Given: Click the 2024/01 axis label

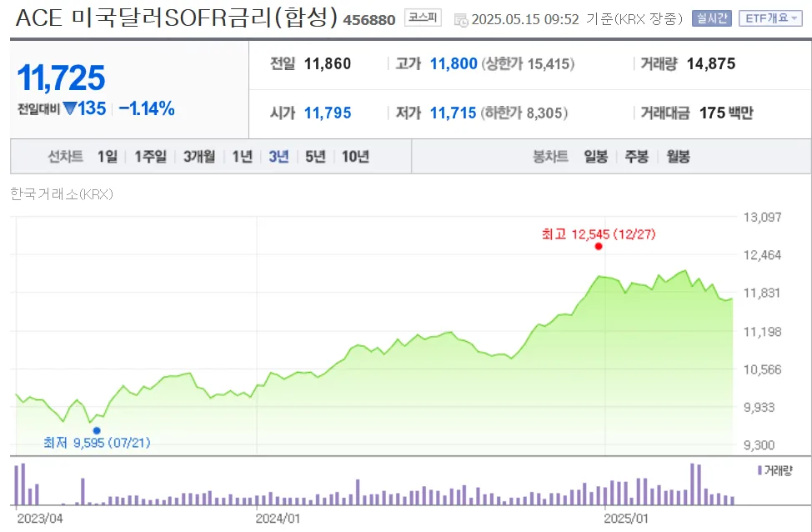Looking at the screenshot, I should click(278, 519).
